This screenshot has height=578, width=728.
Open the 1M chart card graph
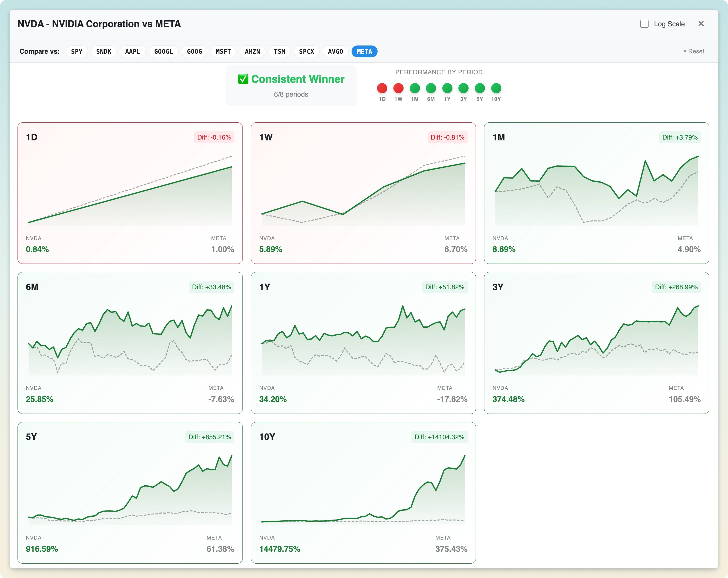pyautogui.click(x=597, y=189)
